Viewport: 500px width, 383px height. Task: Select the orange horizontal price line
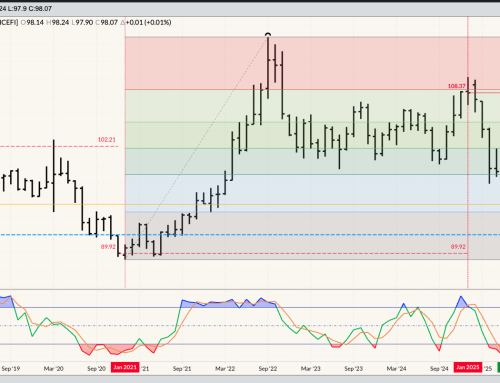pyautogui.click(x=250, y=205)
